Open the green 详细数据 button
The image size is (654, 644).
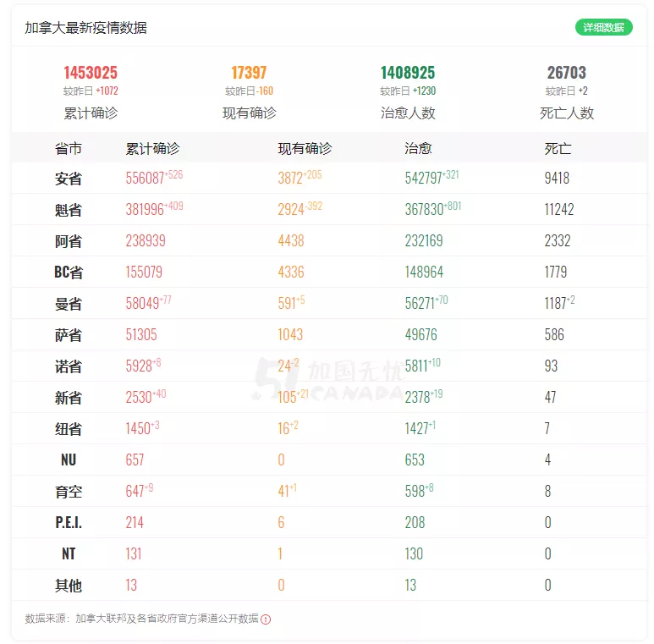(603, 28)
